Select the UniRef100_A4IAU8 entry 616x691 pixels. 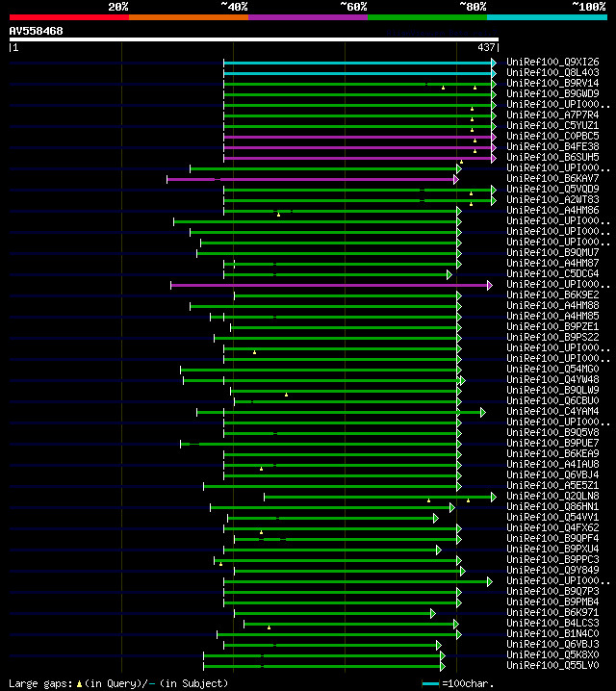552,464
